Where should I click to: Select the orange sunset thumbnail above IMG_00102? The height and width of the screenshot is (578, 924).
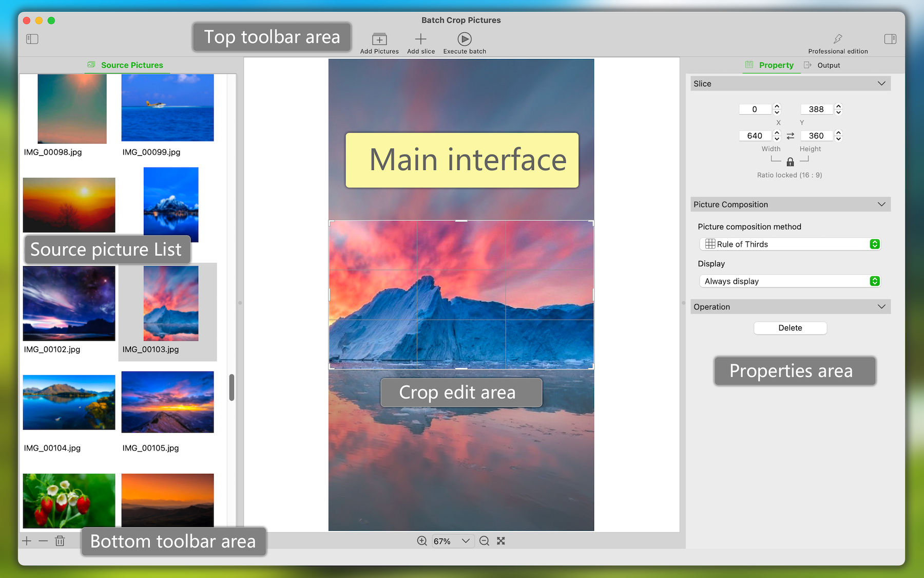point(69,205)
